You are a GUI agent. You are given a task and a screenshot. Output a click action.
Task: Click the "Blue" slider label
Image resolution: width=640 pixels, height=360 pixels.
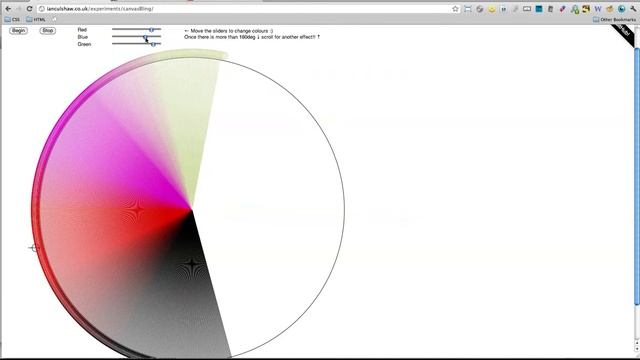pos(82,37)
